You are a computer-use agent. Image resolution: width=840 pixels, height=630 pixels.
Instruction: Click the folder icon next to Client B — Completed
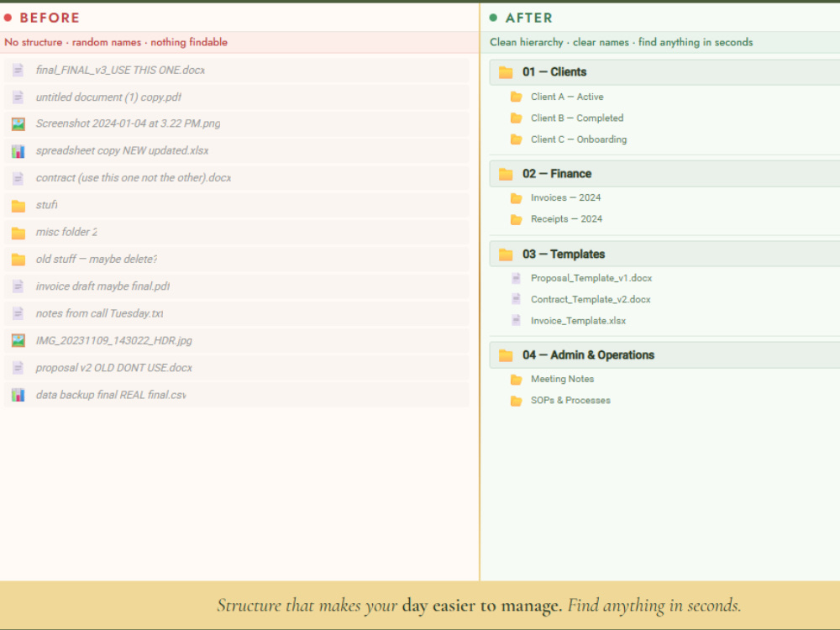(x=517, y=118)
